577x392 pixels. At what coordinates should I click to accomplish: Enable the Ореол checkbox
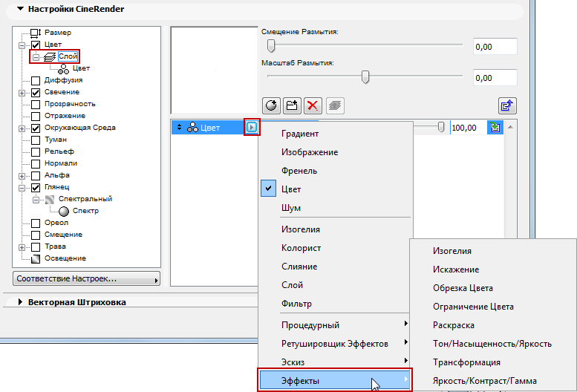36,223
